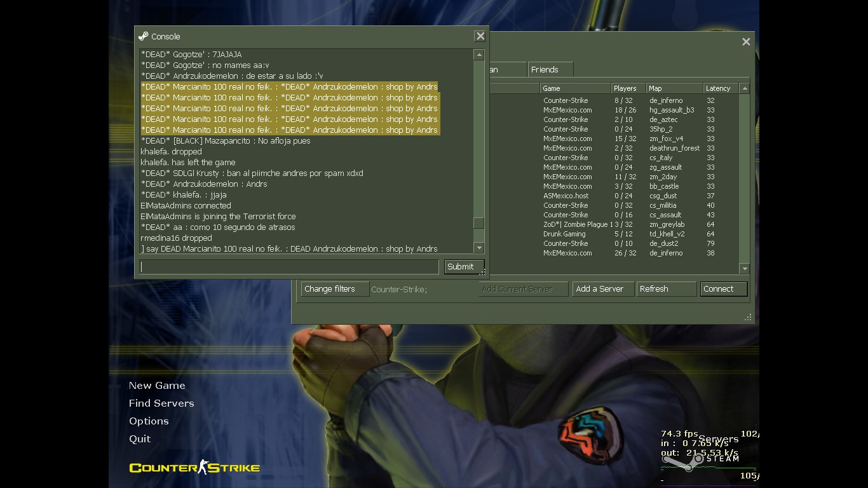Click the disabled Add Current Server button
Screen dimensions: 868x488
523,289
